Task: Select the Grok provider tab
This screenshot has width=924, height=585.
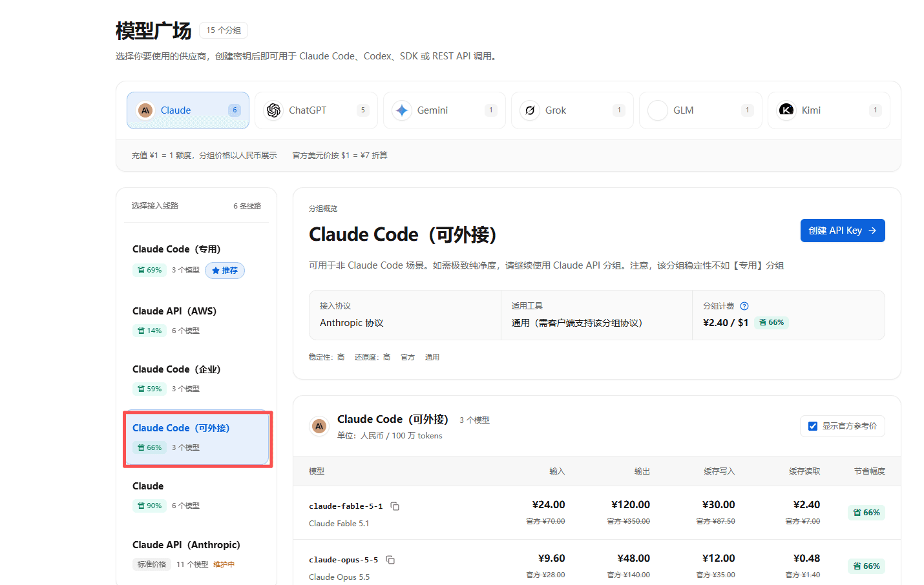Action: (x=572, y=110)
